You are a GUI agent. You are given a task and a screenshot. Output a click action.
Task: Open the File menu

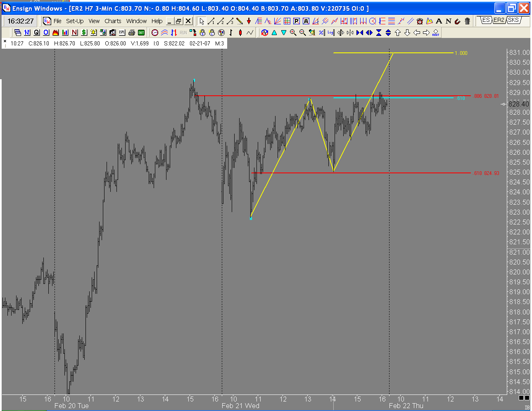point(57,21)
